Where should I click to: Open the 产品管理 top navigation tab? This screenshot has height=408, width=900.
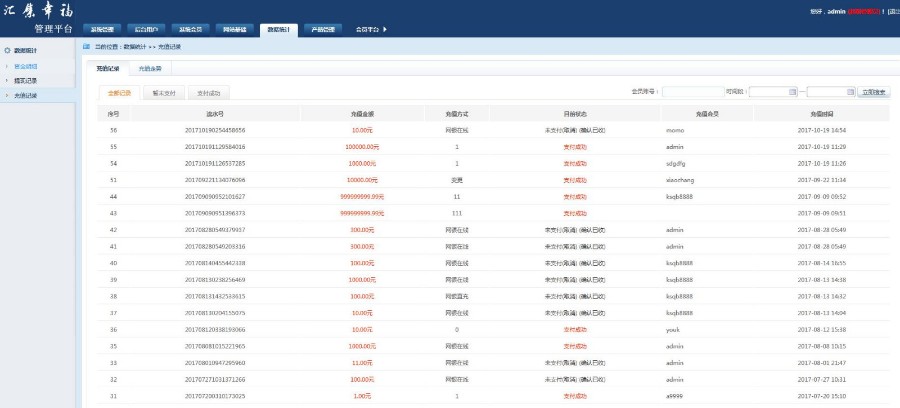coord(323,30)
